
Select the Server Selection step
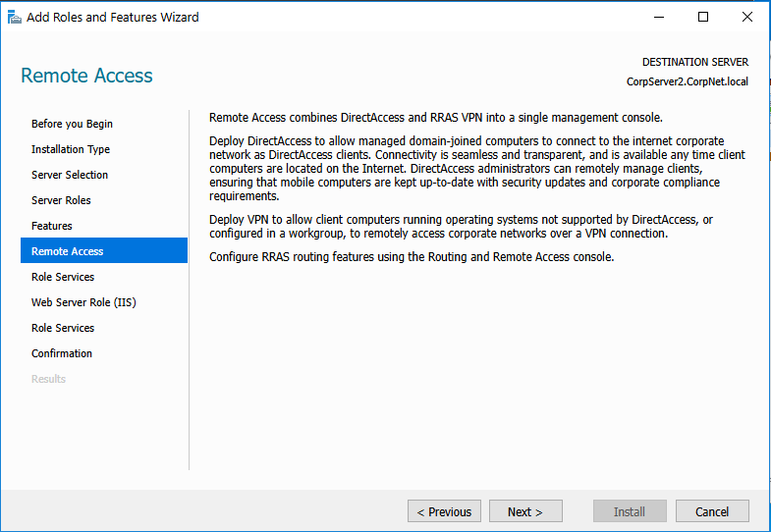click(70, 175)
